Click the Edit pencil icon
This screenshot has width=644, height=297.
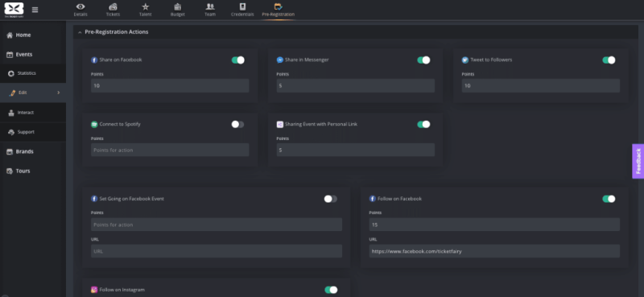pos(12,93)
